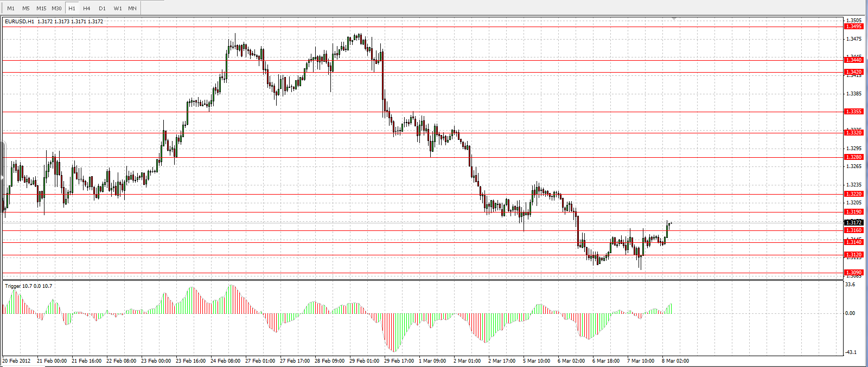Set timeframe to MN monthly
The image size is (868, 367).
132,8
